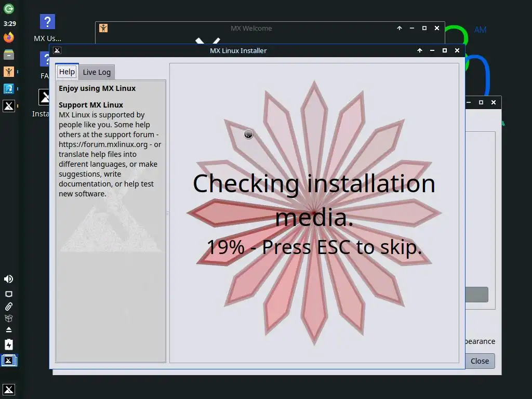
Task: Maximize the MX Linux Installer window
Action: 445,50
